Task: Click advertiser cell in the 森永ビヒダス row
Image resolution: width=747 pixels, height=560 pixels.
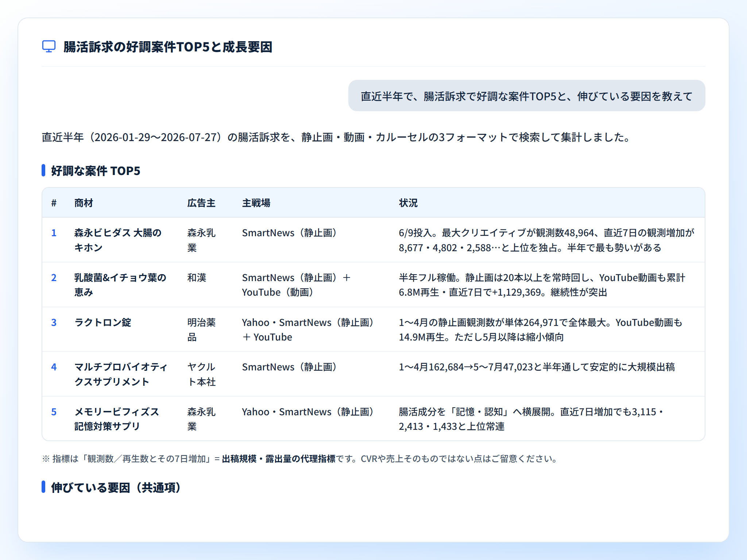Action: [201, 240]
